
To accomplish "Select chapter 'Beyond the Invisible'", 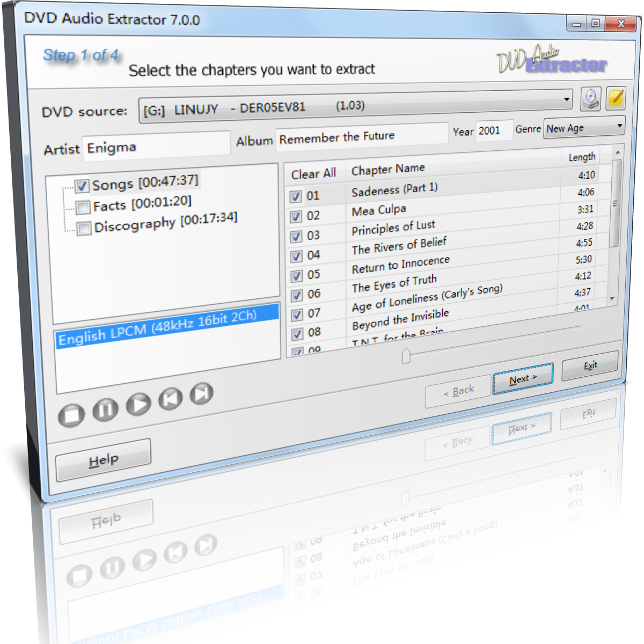I will pyautogui.click(x=400, y=320).
